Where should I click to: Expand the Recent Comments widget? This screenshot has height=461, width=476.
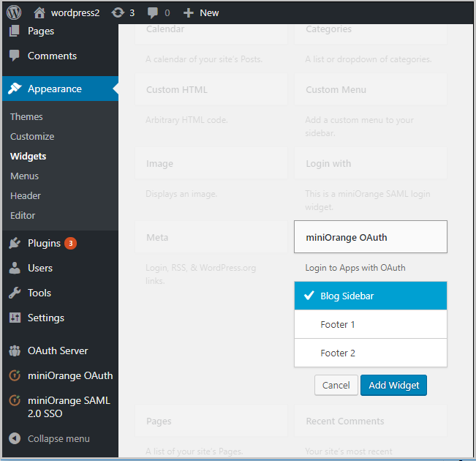371,421
